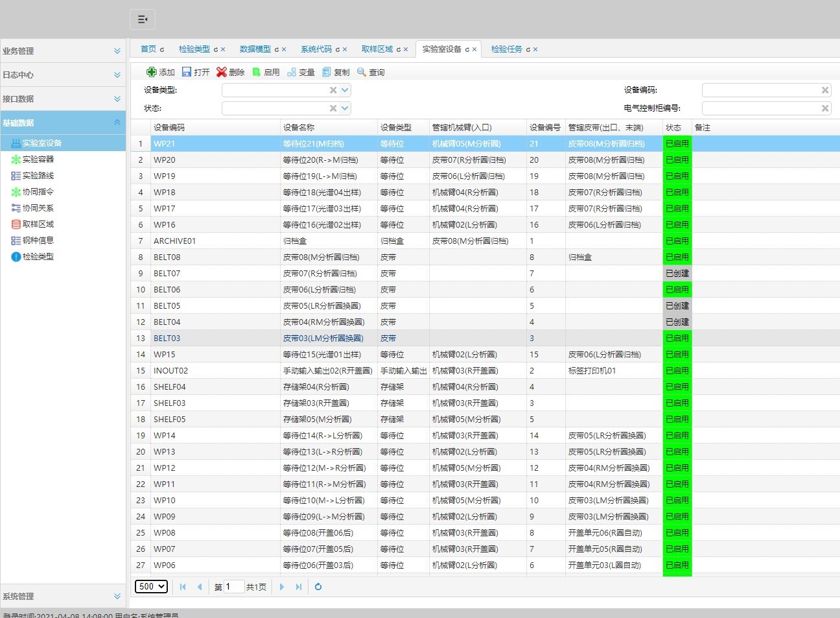Close the 数据模型 tab
This screenshot has width=840, height=618.
click(x=284, y=49)
